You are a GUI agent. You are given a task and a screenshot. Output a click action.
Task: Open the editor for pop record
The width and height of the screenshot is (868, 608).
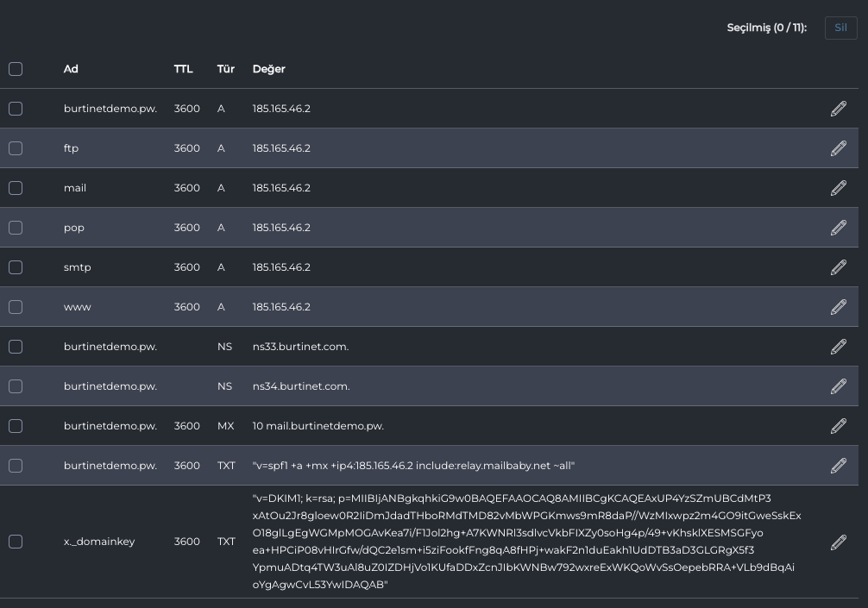838,228
